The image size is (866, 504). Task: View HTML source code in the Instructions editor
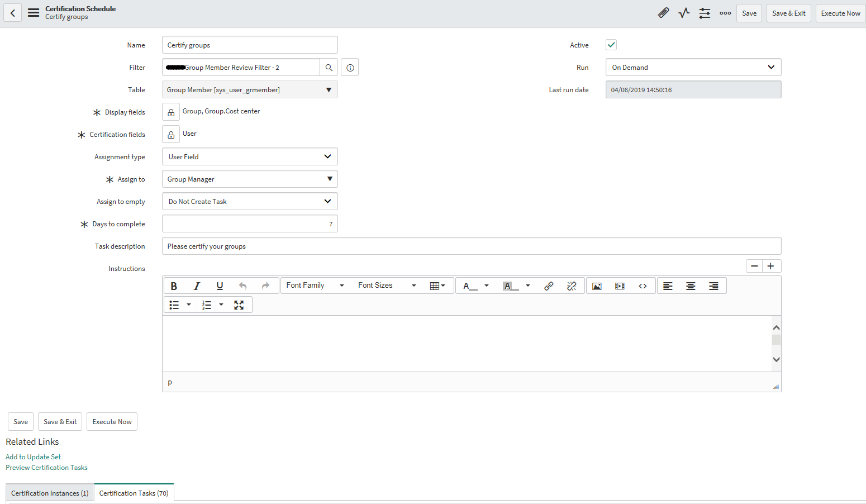pyautogui.click(x=642, y=286)
